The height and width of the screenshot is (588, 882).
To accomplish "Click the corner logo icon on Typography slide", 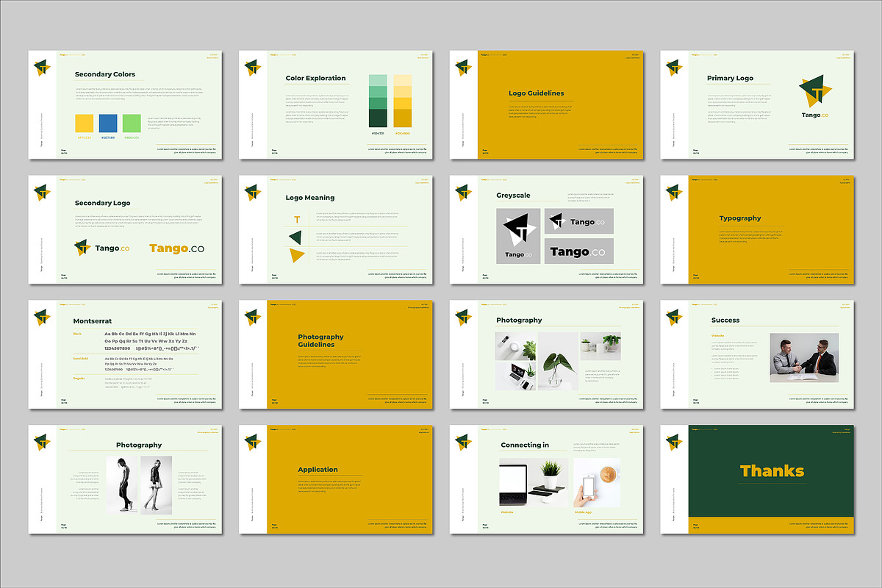I will click(674, 193).
